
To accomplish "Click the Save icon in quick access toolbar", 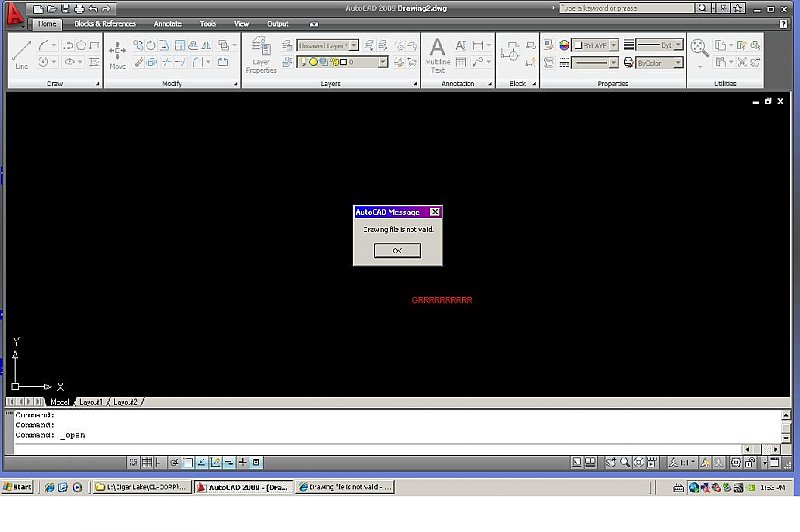I will (65, 9).
